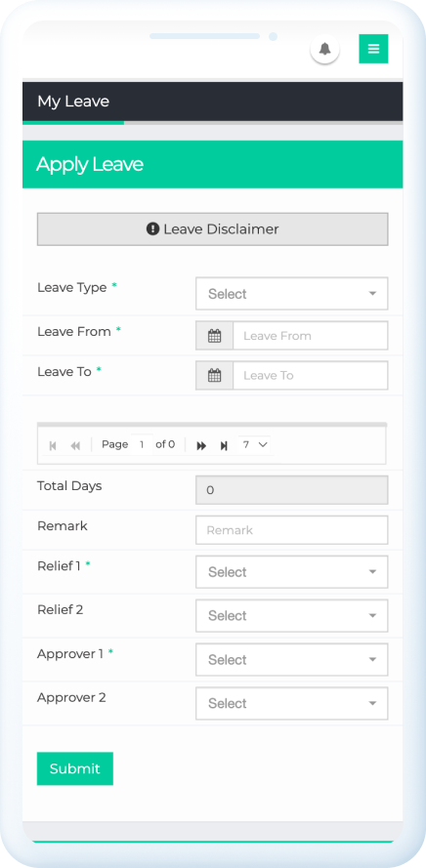Image resolution: width=426 pixels, height=868 pixels.
Task: Open the Leave Type dropdown
Action: click(x=292, y=293)
